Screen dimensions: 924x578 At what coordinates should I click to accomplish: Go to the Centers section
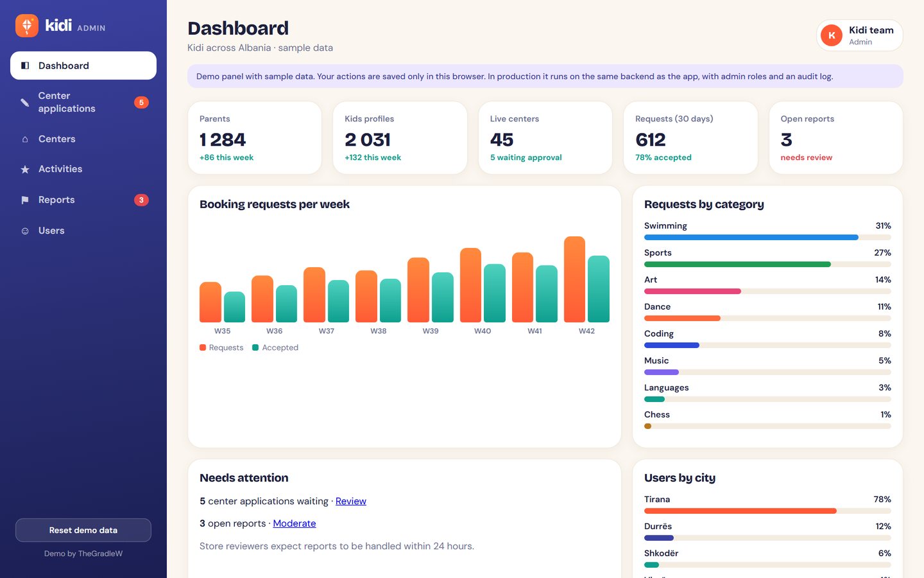[83, 139]
